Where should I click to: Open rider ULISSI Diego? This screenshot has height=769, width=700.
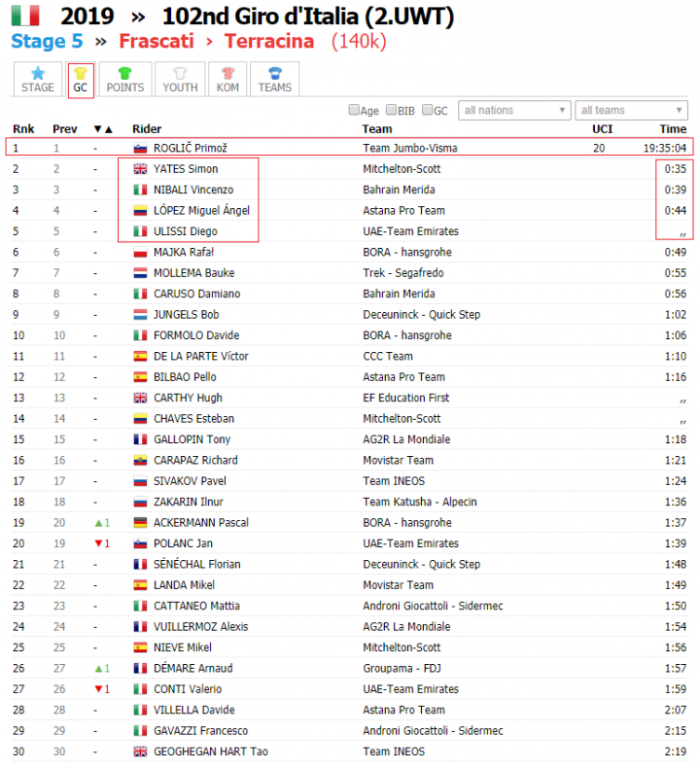pos(186,231)
